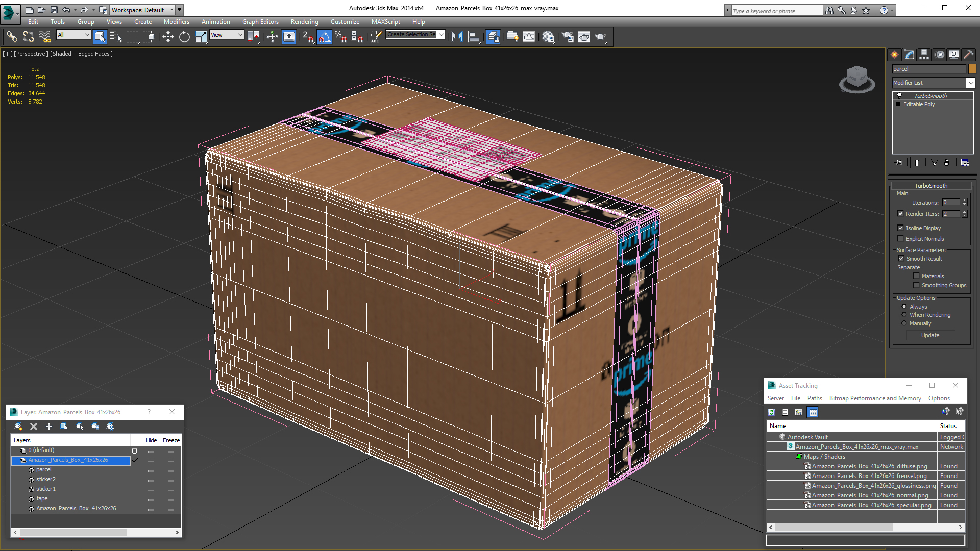The width and height of the screenshot is (980, 551).
Task: Select the sticker2 layer item
Action: 46,479
